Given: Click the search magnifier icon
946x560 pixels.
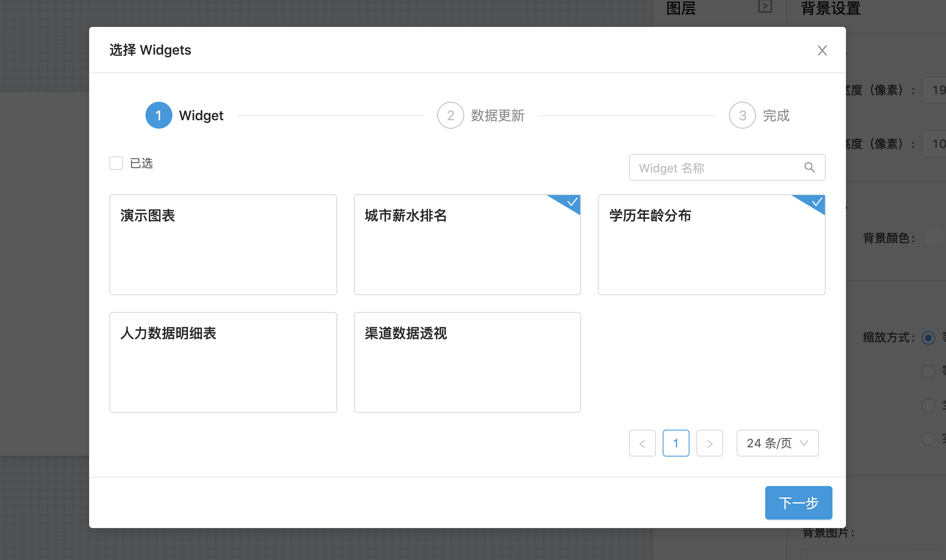Looking at the screenshot, I should point(809,167).
